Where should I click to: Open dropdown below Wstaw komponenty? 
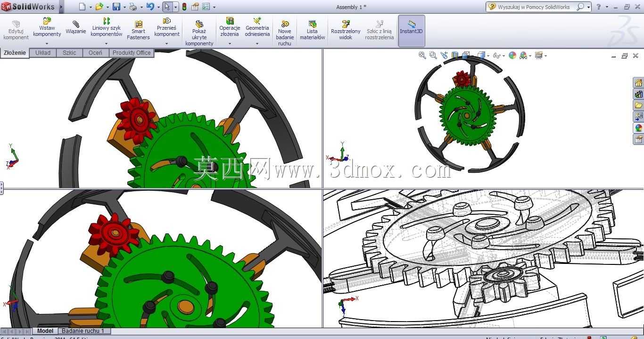(47, 43)
